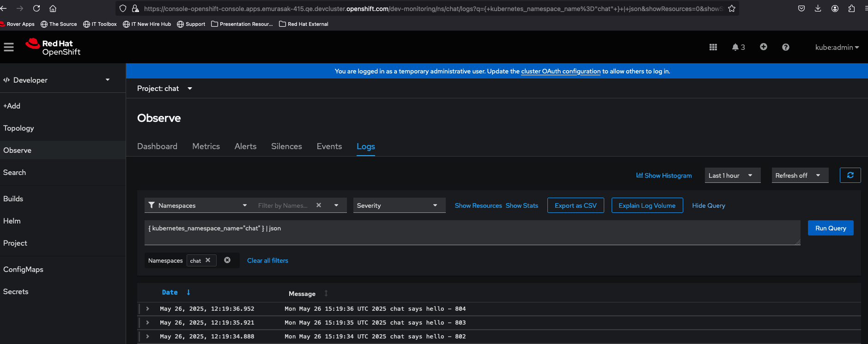Open the application launcher grid icon
The image size is (868, 344).
(713, 47)
